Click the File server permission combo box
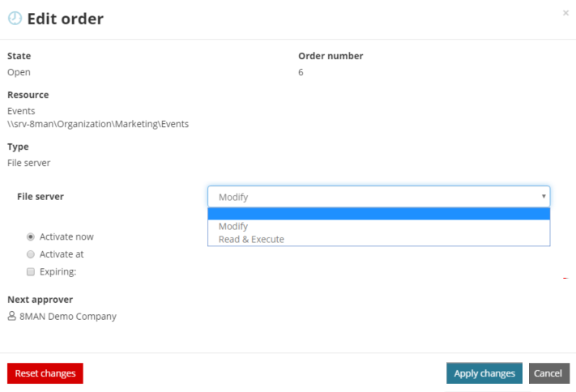The width and height of the screenshot is (576, 392). (378, 197)
